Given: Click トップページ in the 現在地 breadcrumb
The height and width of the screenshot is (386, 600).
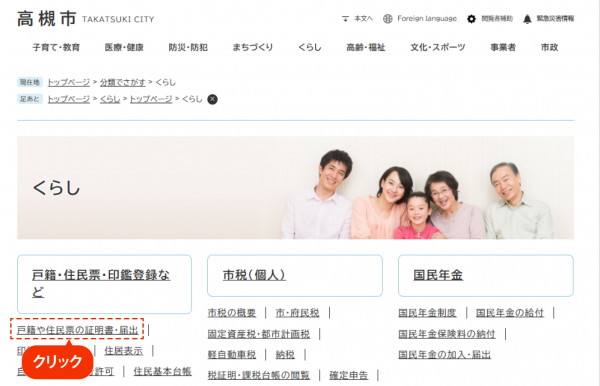Looking at the screenshot, I should coord(68,82).
